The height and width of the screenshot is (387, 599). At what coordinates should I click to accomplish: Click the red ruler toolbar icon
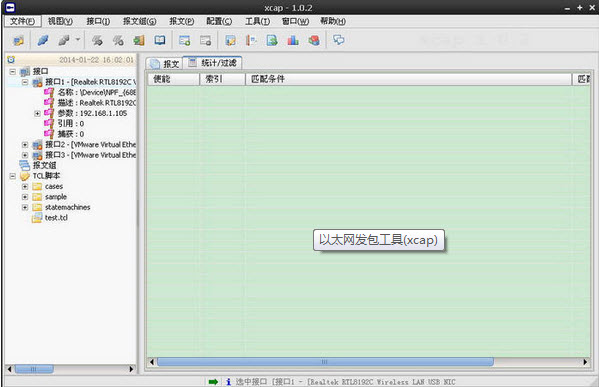coord(251,40)
